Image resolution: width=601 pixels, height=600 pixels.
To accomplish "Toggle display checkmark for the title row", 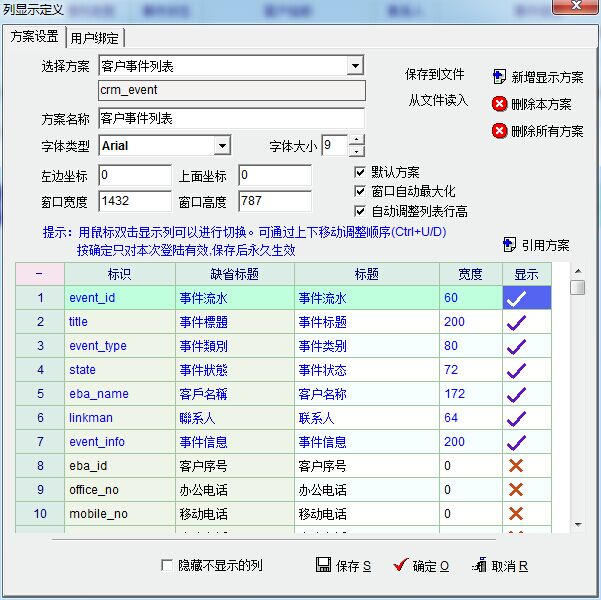I will pyautogui.click(x=516, y=322).
